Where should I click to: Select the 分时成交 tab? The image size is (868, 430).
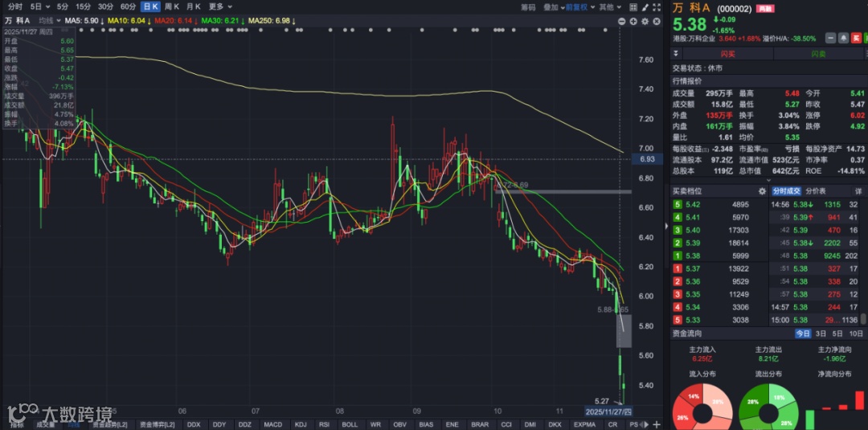point(787,191)
